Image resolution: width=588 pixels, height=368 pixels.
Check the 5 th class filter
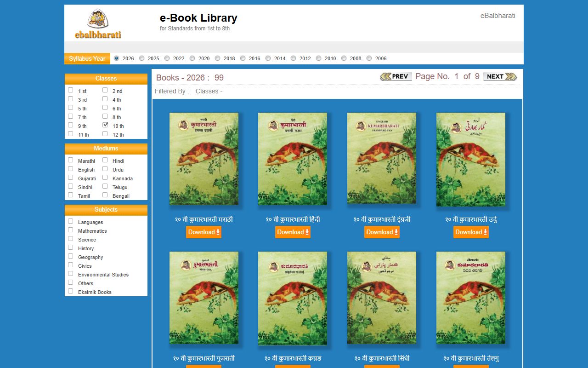pos(71,108)
